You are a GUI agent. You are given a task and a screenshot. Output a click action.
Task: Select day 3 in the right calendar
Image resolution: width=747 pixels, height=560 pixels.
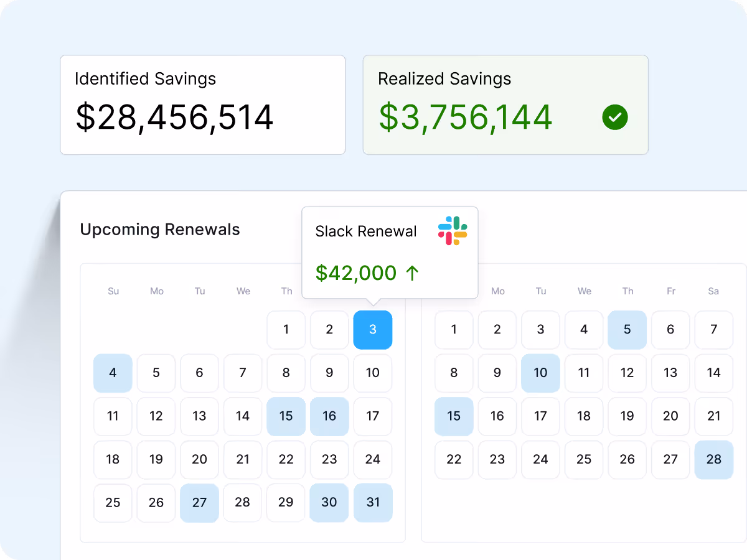click(540, 330)
